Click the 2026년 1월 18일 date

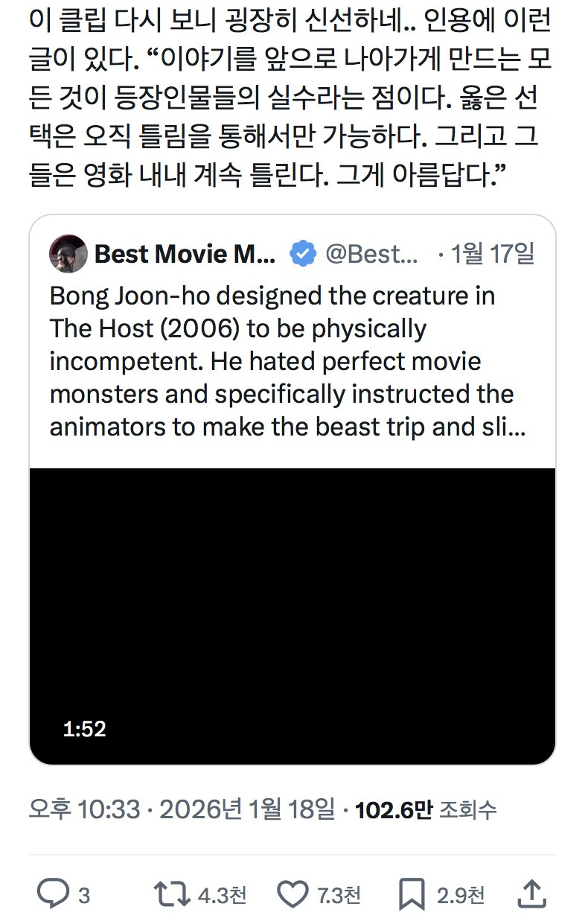click(x=247, y=809)
